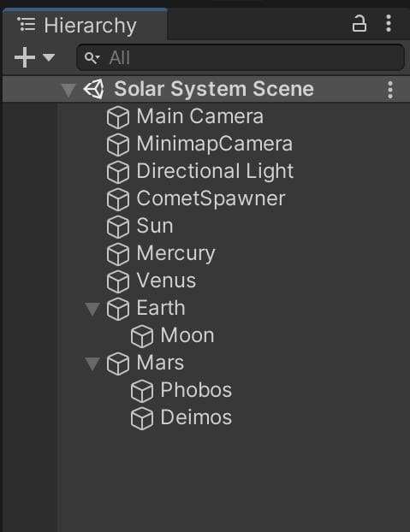Click the search type magnifier dropdown
Viewport: 410px width, 532px height.
pos(92,57)
